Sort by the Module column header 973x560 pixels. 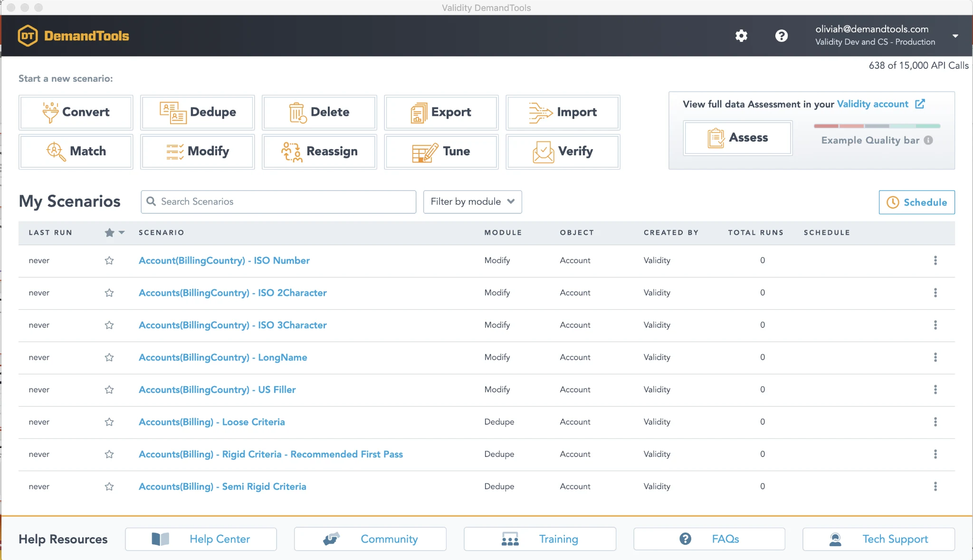tap(503, 233)
